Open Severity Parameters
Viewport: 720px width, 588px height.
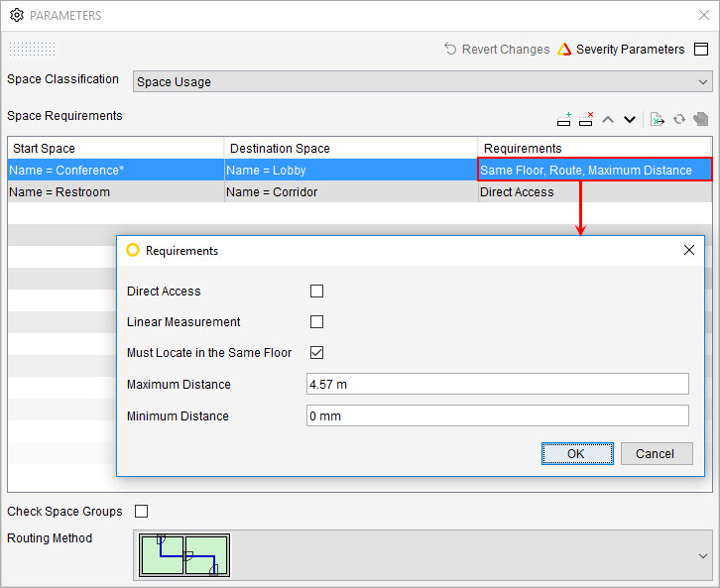(621, 49)
